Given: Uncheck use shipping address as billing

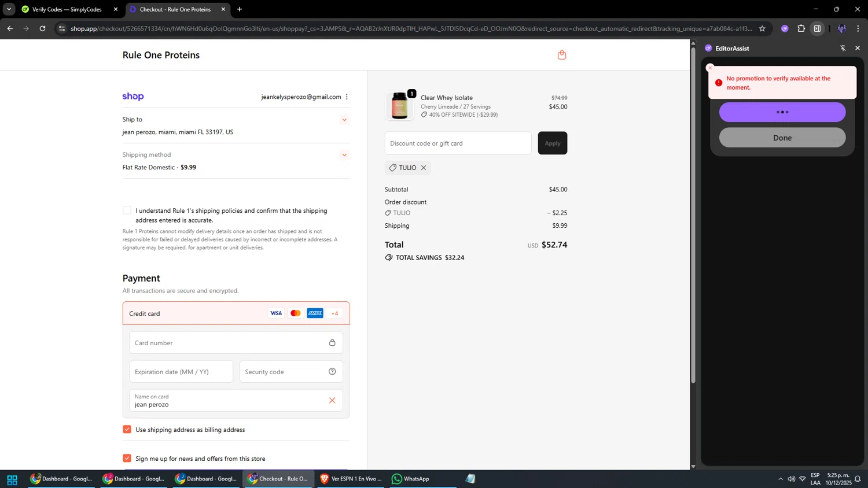Looking at the screenshot, I should (x=127, y=430).
